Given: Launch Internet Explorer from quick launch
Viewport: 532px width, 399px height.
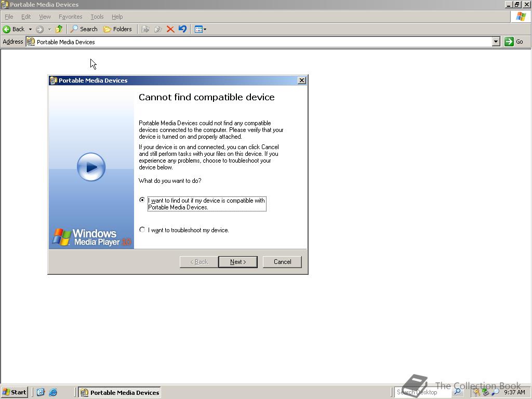Looking at the screenshot, I should click(x=54, y=392).
